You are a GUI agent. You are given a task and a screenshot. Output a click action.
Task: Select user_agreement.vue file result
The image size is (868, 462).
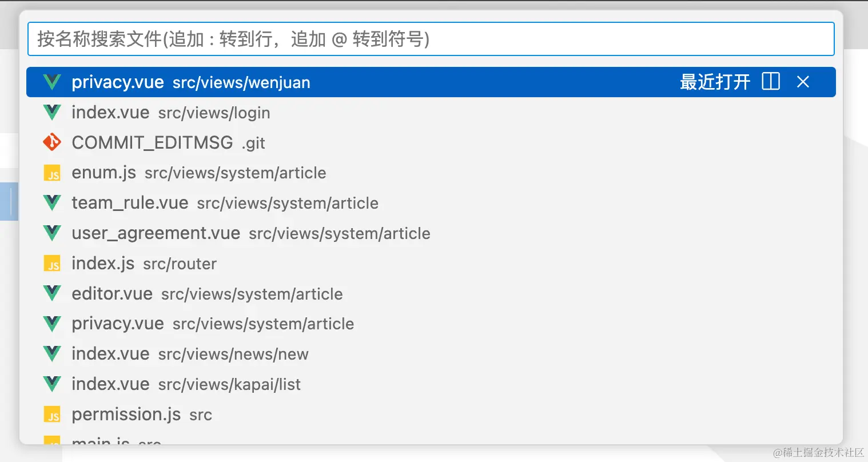tap(431, 233)
